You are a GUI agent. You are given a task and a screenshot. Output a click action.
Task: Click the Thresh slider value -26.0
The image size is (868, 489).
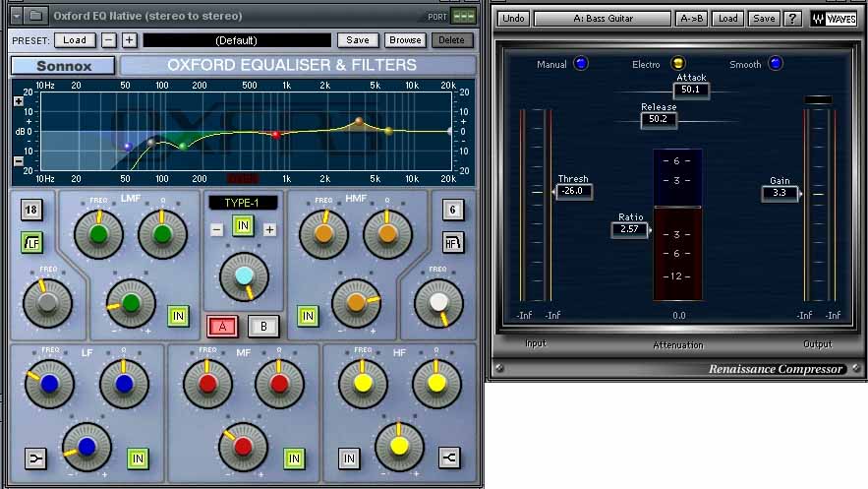click(573, 191)
